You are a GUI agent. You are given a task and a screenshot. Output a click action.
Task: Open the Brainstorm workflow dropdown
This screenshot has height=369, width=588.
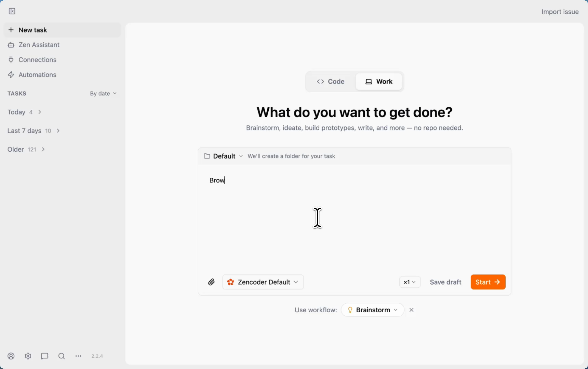click(373, 310)
